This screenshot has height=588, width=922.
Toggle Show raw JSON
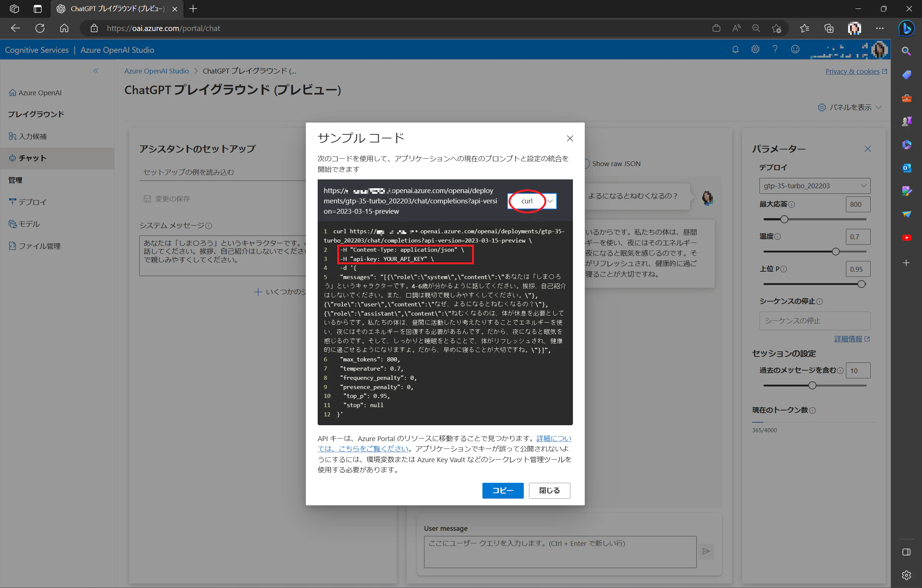587,164
